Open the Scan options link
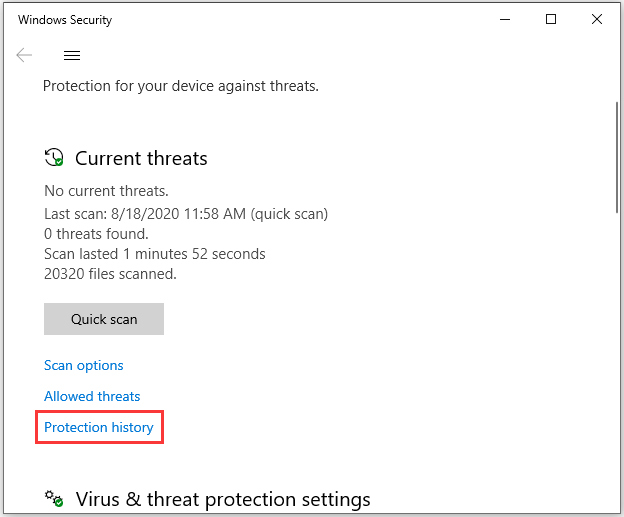This screenshot has width=624, height=517. click(x=84, y=366)
